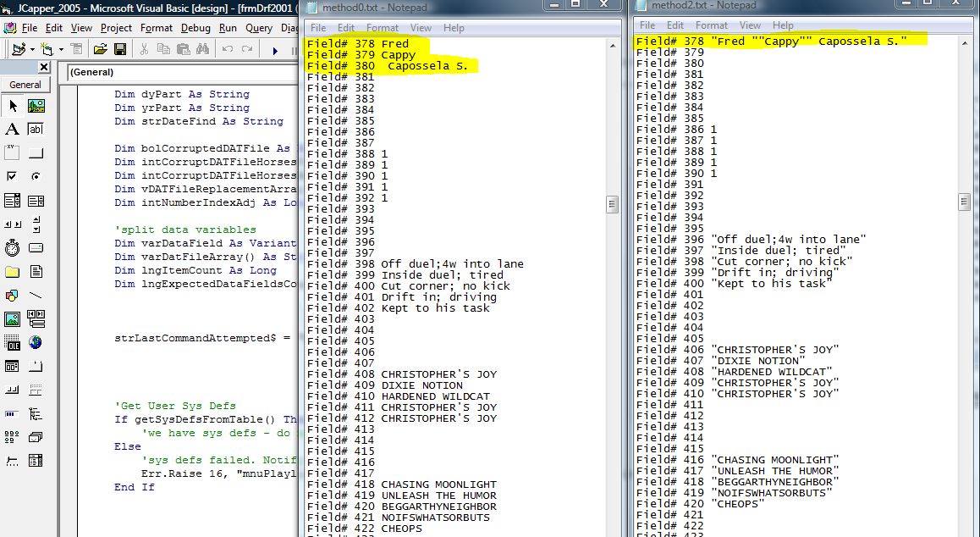Click the Add Form toolbar icon
The image size is (980, 537).
click(47, 49)
